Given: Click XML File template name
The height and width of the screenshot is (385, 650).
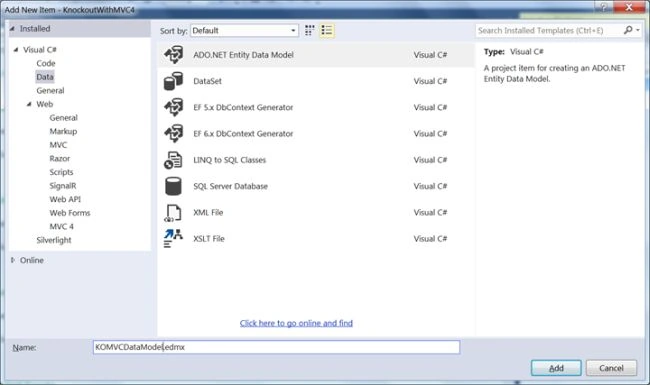Looking at the screenshot, I should coord(208,213).
